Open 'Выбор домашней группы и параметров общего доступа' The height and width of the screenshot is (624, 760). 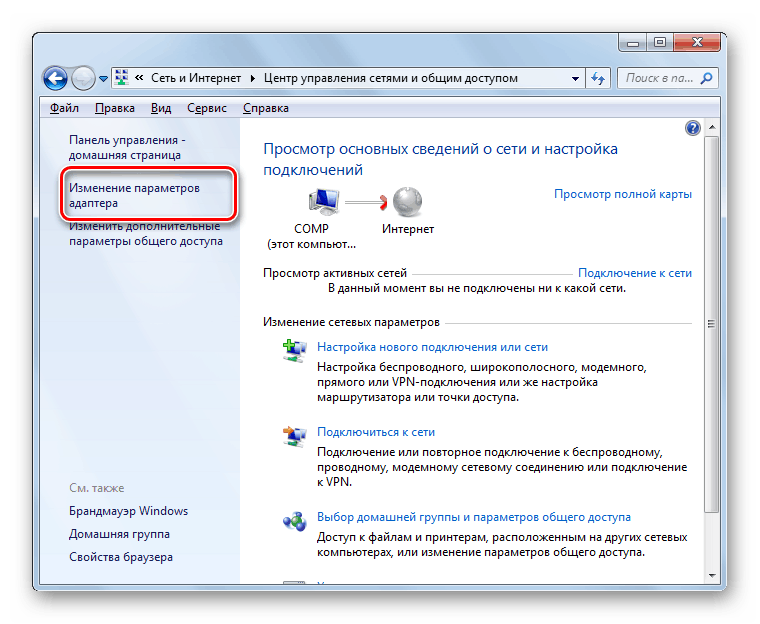[x=474, y=517]
